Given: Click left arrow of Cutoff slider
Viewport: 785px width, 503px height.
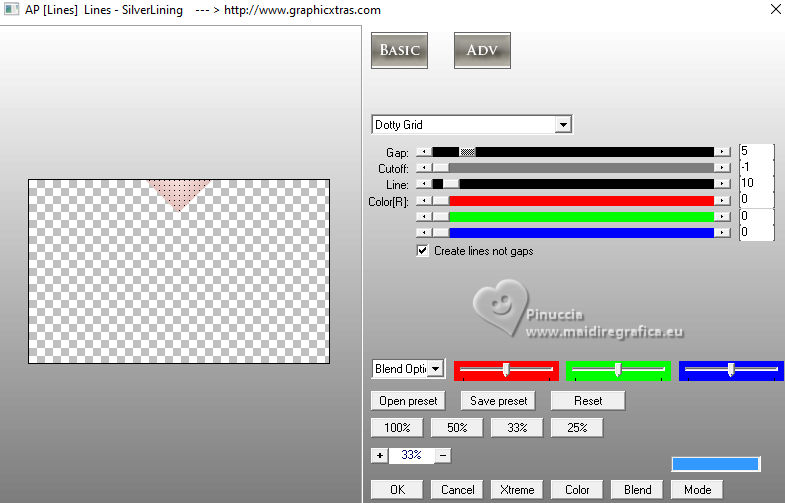Looking at the screenshot, I should 424,168.
